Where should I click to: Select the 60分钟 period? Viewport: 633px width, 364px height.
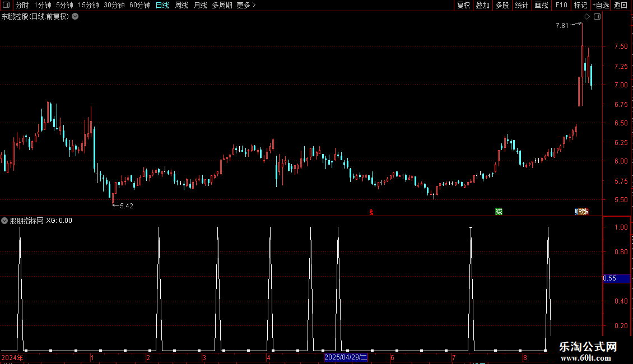(140, 5)
